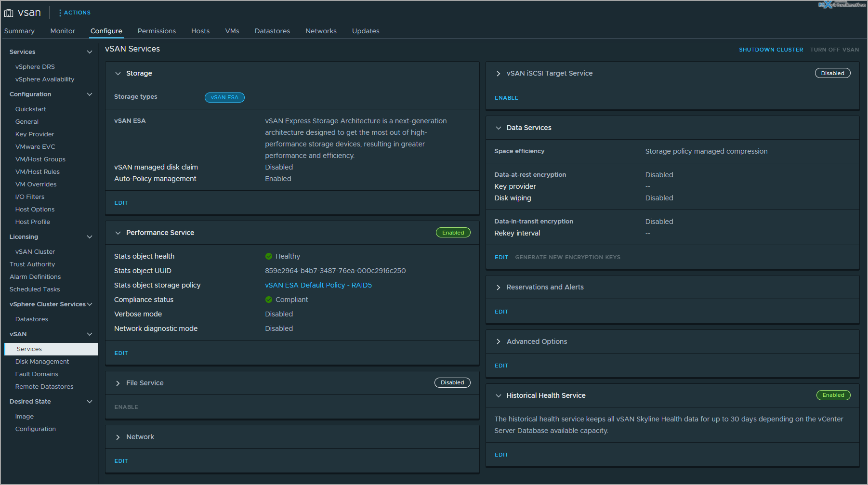Click Shutdown Cluster
Viewport: 868px width, 485px height.
pyautogui.click(x=771, y=50)
